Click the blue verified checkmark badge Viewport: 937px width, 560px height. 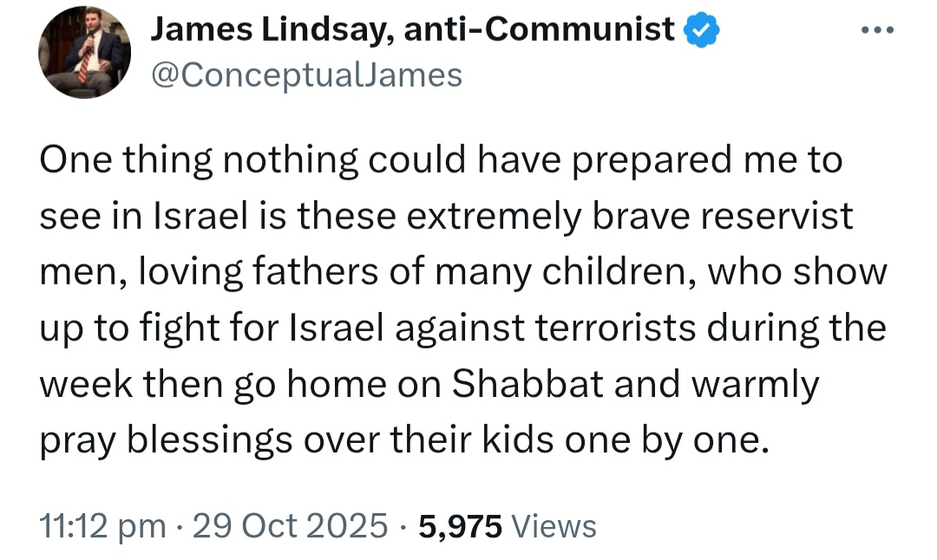coord(702,29)
